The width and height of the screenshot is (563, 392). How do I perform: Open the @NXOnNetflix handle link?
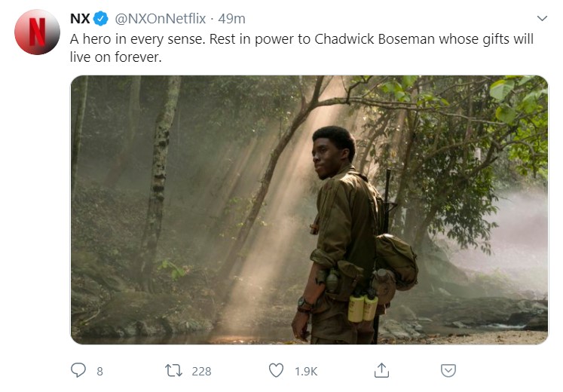(x=160, y=19)
